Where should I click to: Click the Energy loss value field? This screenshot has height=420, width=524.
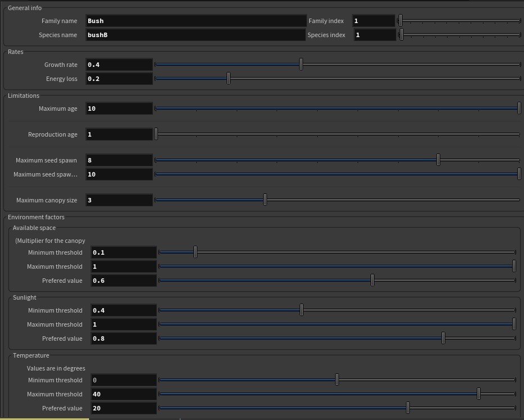119,79
